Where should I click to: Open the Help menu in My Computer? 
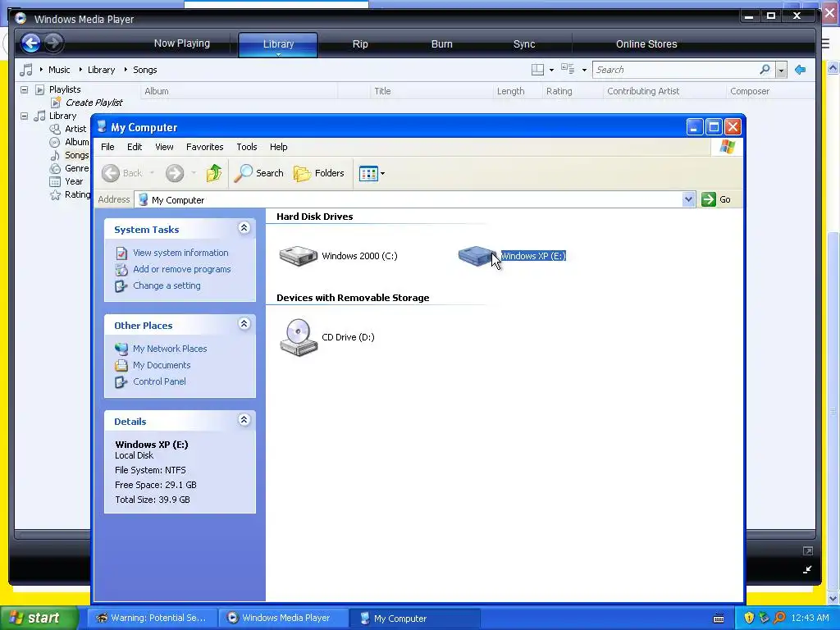point(279,147)
